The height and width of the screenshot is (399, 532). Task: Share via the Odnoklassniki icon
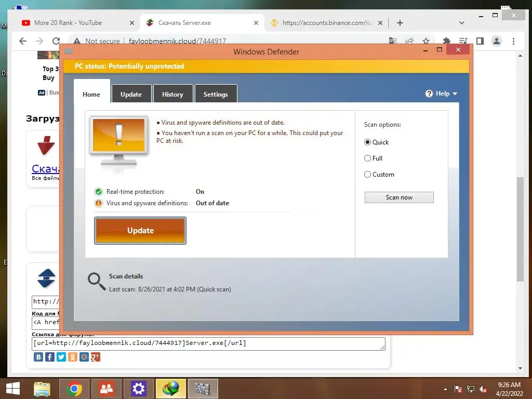(73, 357)
